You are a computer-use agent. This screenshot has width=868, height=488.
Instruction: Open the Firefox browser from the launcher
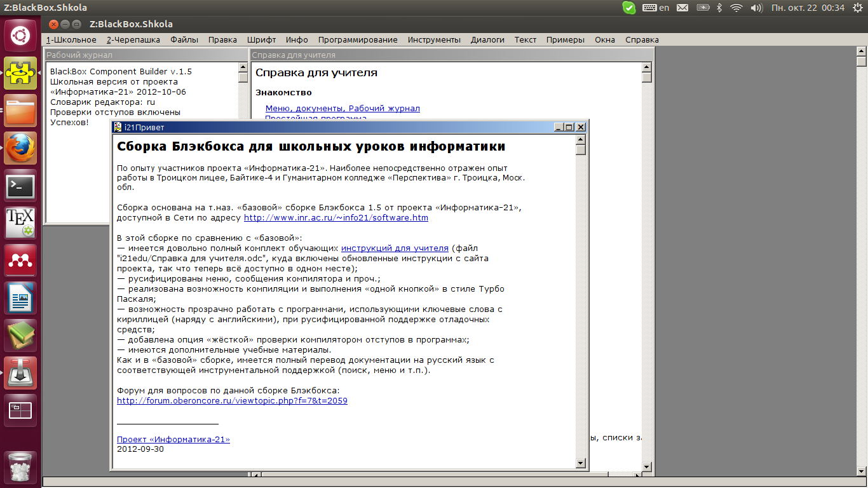20,148
